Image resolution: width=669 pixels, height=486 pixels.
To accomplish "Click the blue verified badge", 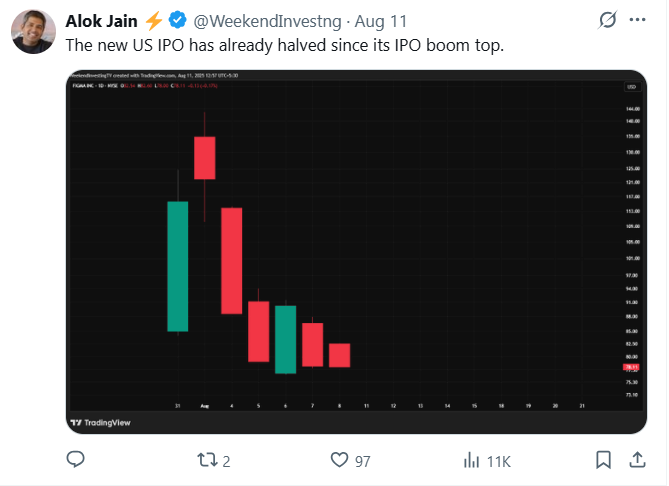I will [177, 20].
